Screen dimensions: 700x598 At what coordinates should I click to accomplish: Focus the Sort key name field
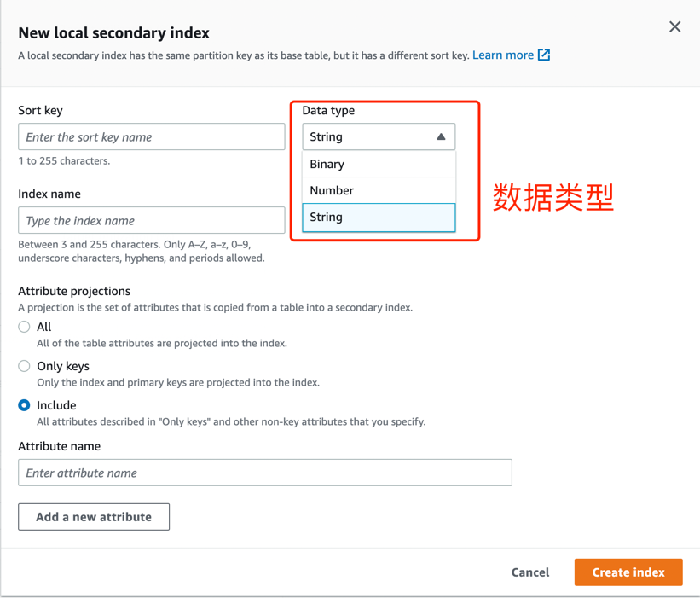[x=151, y=136]
